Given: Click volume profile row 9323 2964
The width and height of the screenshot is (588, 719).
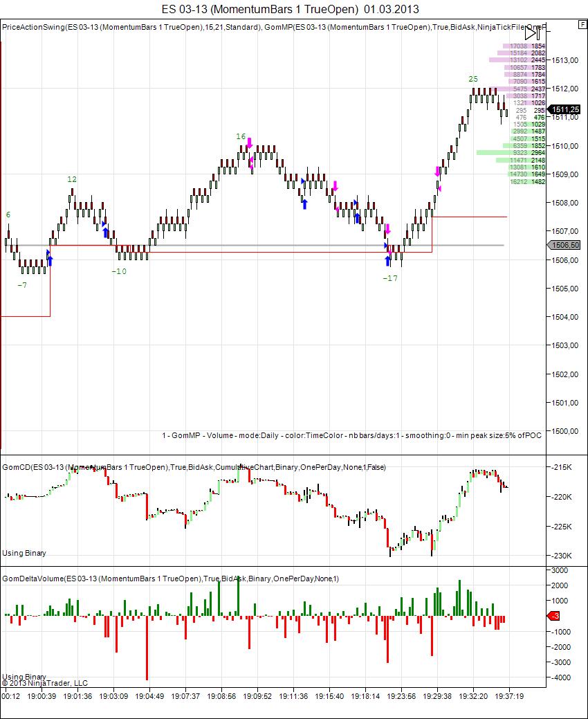Looking at the screenshot, I should (x=511, y=153).
